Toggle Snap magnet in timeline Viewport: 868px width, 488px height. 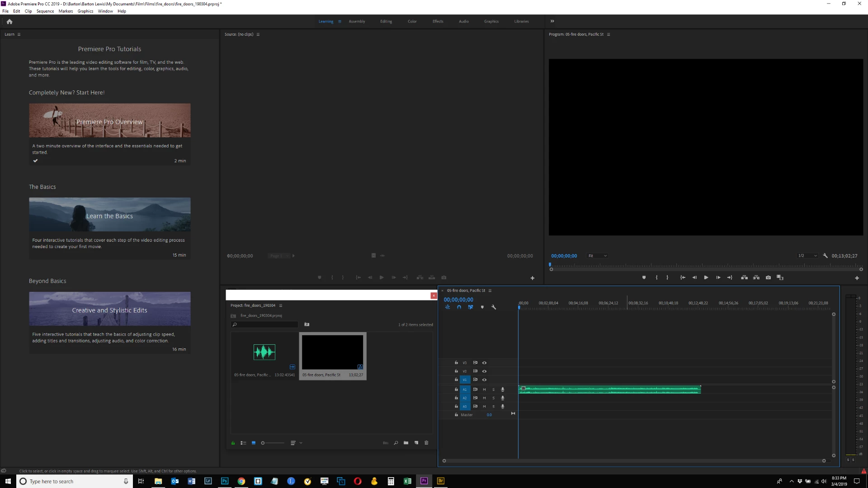(459, 307)
